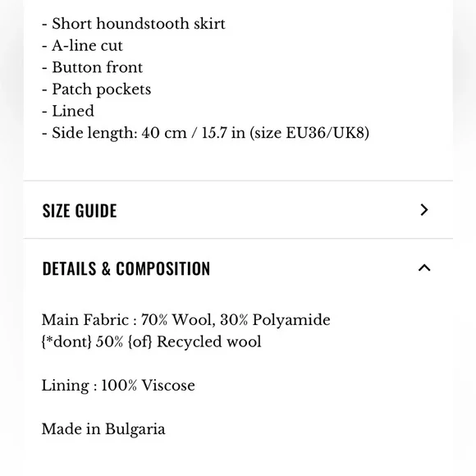The height and width of the screenshot is (476, 476).
Task: Select the 'Patch pockets' bullet line
Action: 97,89
